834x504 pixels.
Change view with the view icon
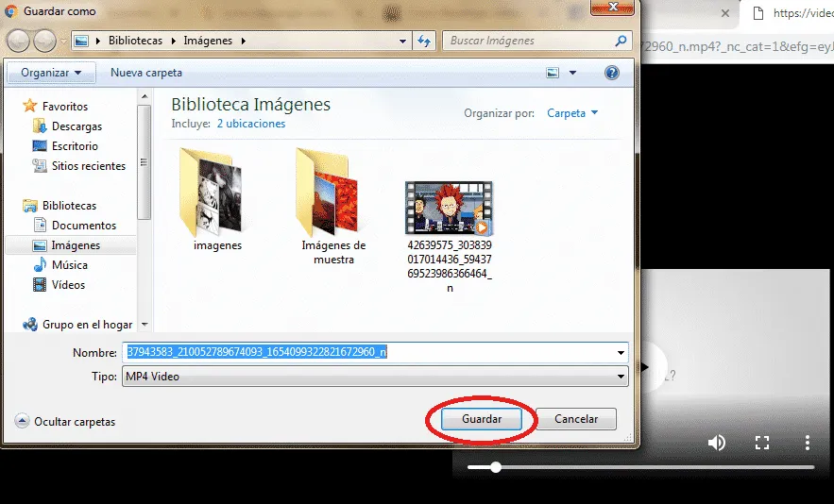tap(553, 73)
